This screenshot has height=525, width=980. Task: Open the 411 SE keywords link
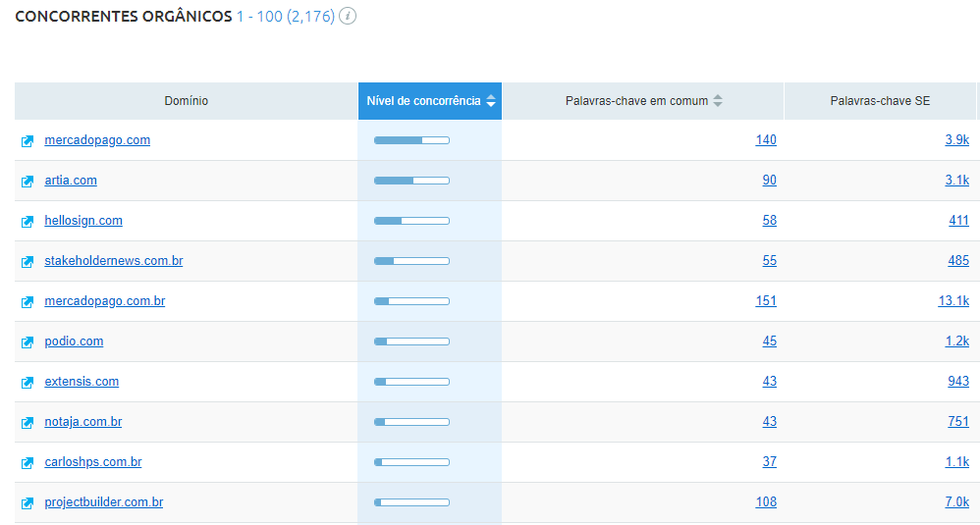coord(958,221)
